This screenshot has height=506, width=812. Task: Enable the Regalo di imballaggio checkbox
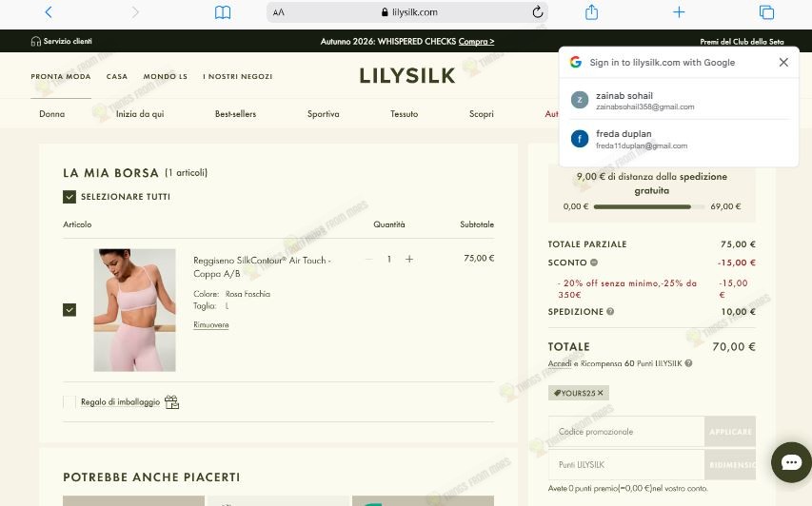click(x=69, y=402)
